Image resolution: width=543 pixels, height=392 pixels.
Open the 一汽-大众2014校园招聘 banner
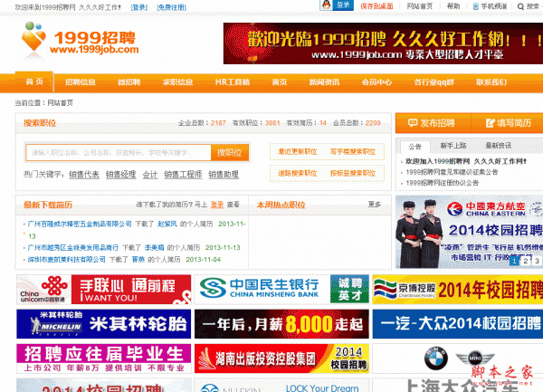pyautogui.click(x=458, y=324)
